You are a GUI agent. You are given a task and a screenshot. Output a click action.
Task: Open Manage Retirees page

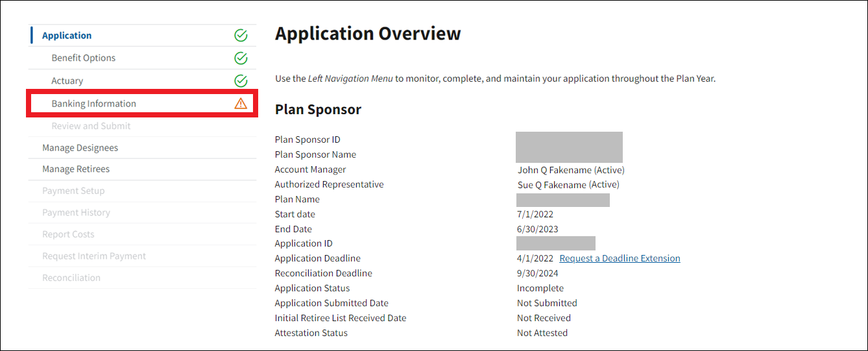coord(76,169)
